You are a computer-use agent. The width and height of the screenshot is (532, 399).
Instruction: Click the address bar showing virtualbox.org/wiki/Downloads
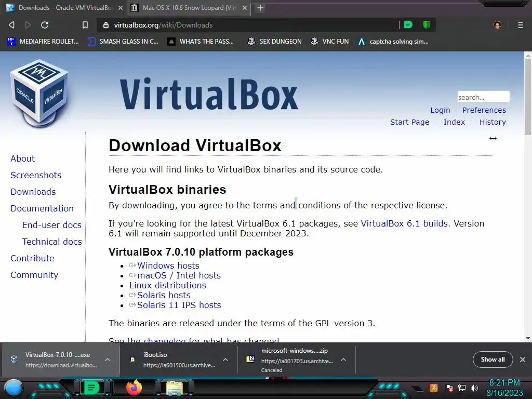(248, 25)
